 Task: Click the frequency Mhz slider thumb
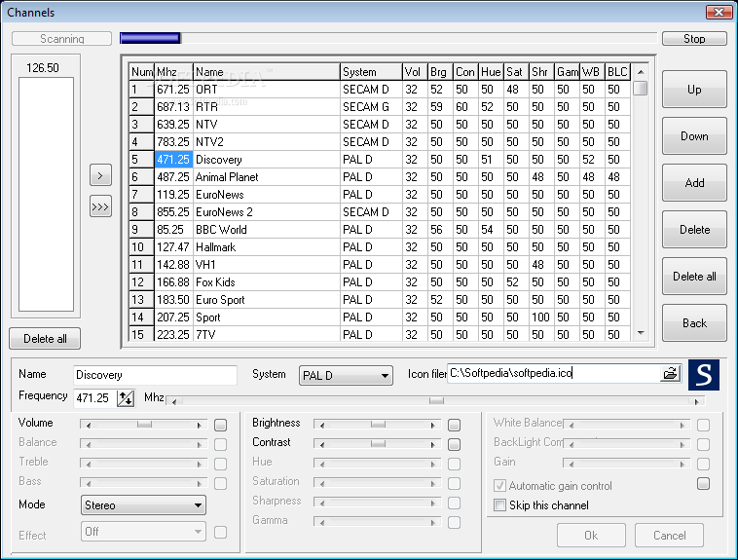click(436, 401)
